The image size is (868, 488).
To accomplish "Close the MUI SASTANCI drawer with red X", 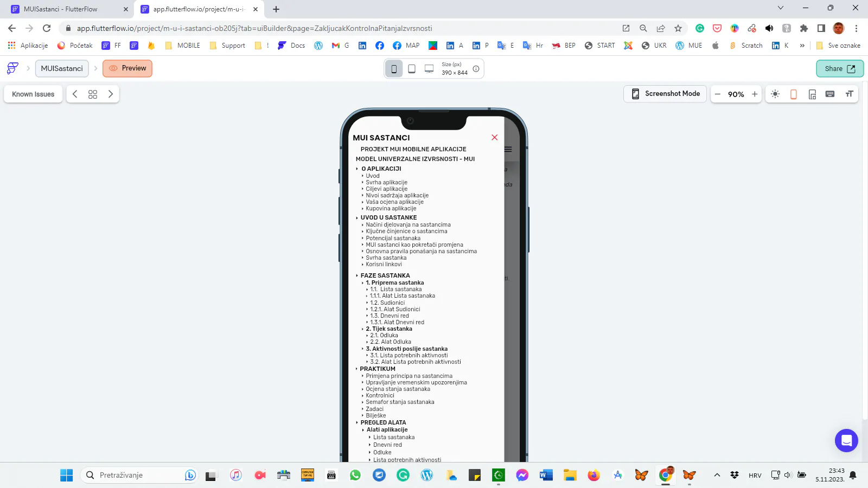I will tap(494, 138).
